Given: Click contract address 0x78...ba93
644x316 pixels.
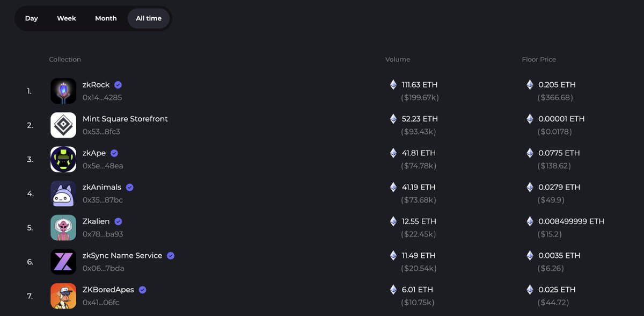Looking at the screenshot, I should click(x=103, y=234).
